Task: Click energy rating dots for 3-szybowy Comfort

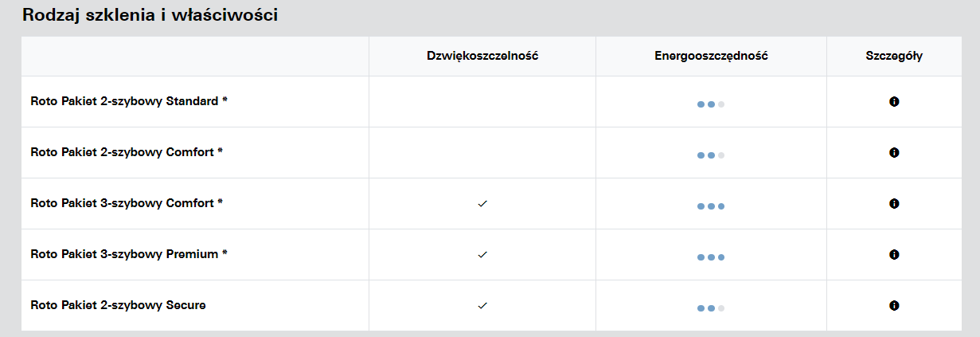Action: point(710,206)
